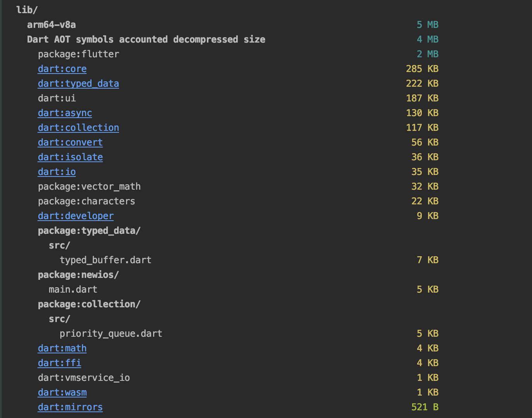This screenshot has width=532, height=418.
Task: Select the dart:vmservice_io row
Action: pos(84,378)
